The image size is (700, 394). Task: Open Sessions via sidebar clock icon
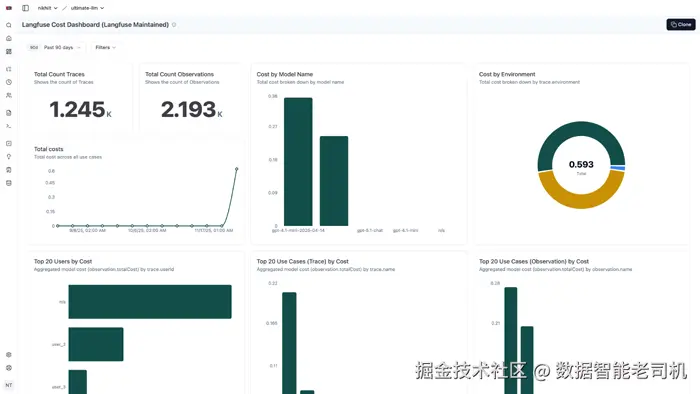click(8, 82)
